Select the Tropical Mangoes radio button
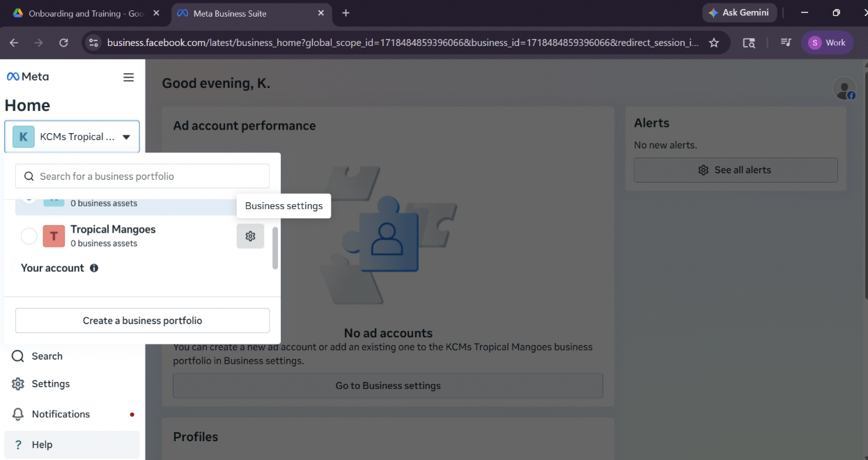The height and width of the screenshot is (460, 868). point(29,236)
